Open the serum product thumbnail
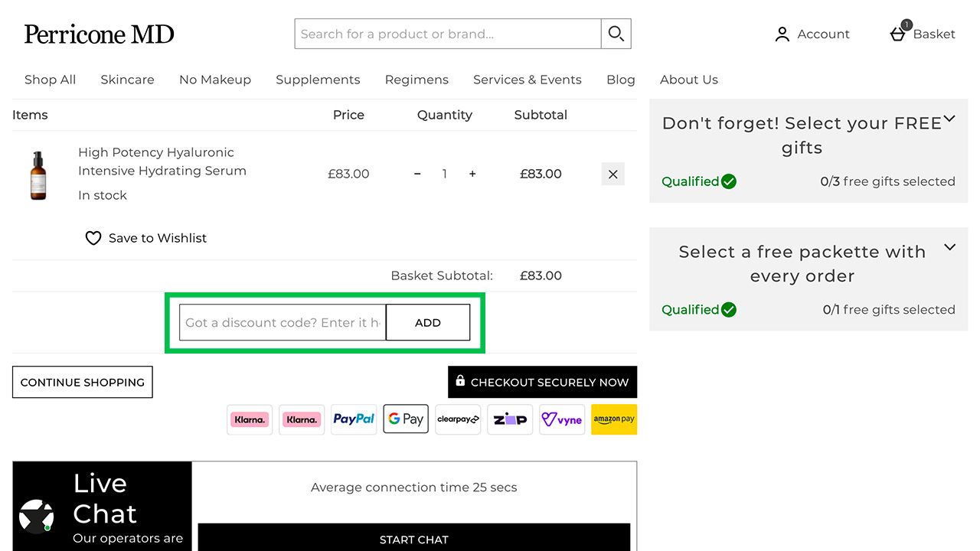Viewport: 980px width, 551px height. coord(38,174)
